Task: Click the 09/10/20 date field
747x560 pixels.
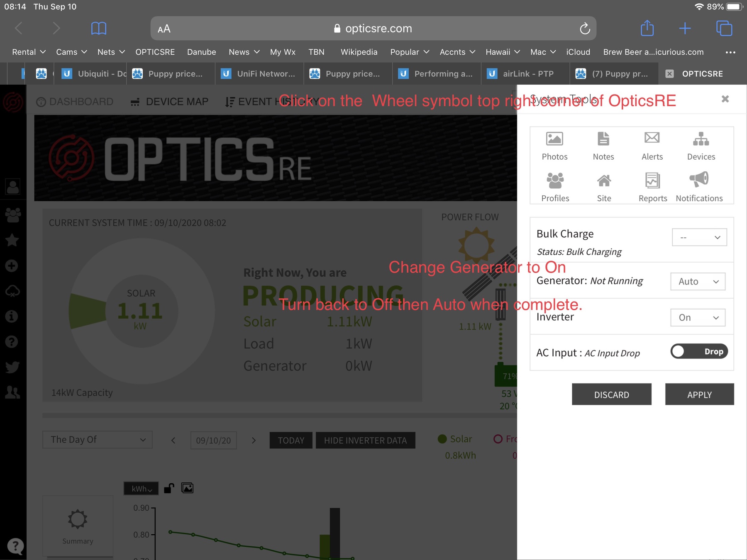Action: pyautogui.click(x=213, y=441)
